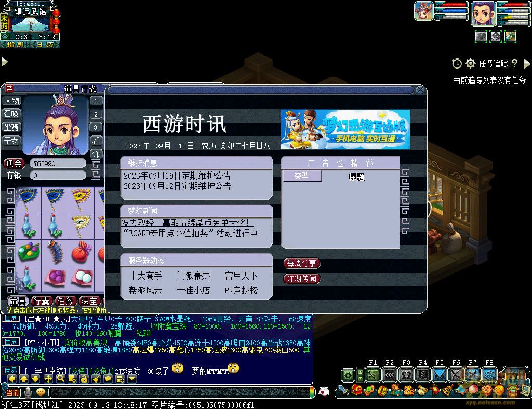Click the F8 blue emblem skill slot
This screenshot has width=532, height=409.
(x=489, y=375)
